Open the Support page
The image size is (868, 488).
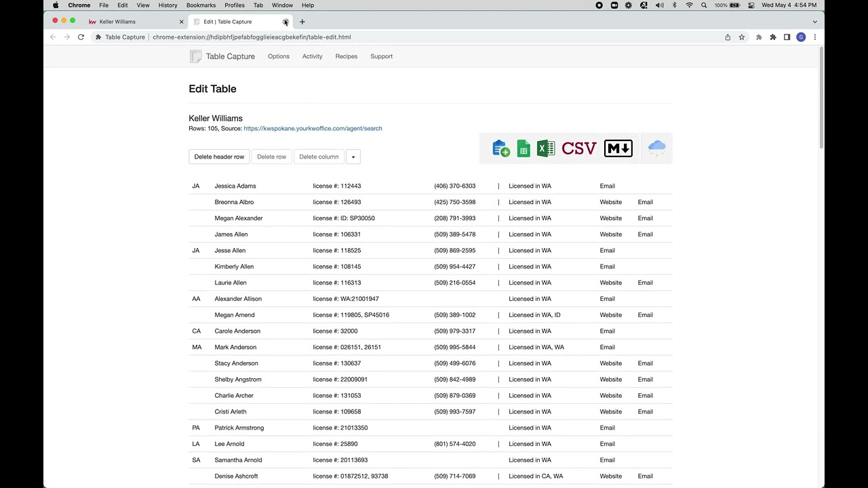tap(382, 56)
